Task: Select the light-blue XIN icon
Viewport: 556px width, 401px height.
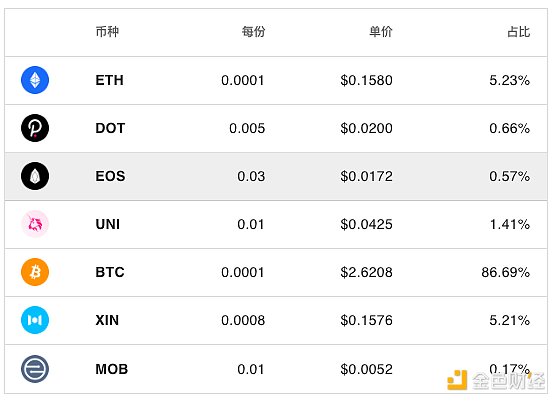Action: click(35, 320)
